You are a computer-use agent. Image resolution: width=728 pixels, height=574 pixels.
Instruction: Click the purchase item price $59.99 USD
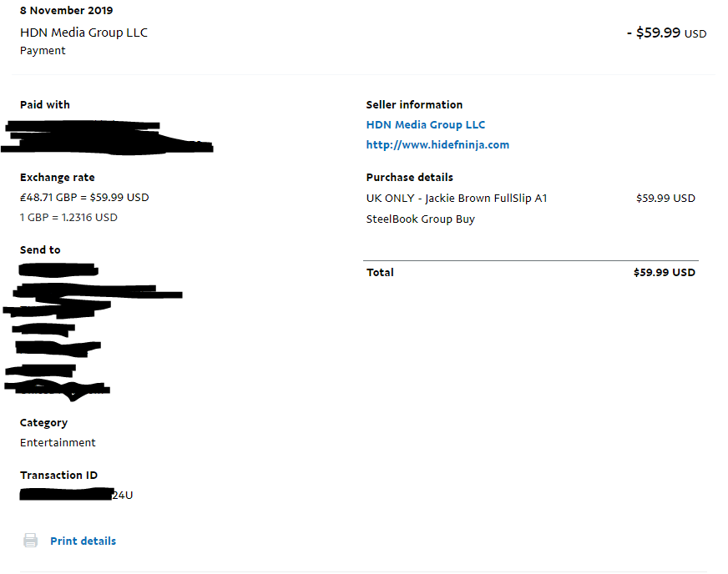tap(665, 198)
